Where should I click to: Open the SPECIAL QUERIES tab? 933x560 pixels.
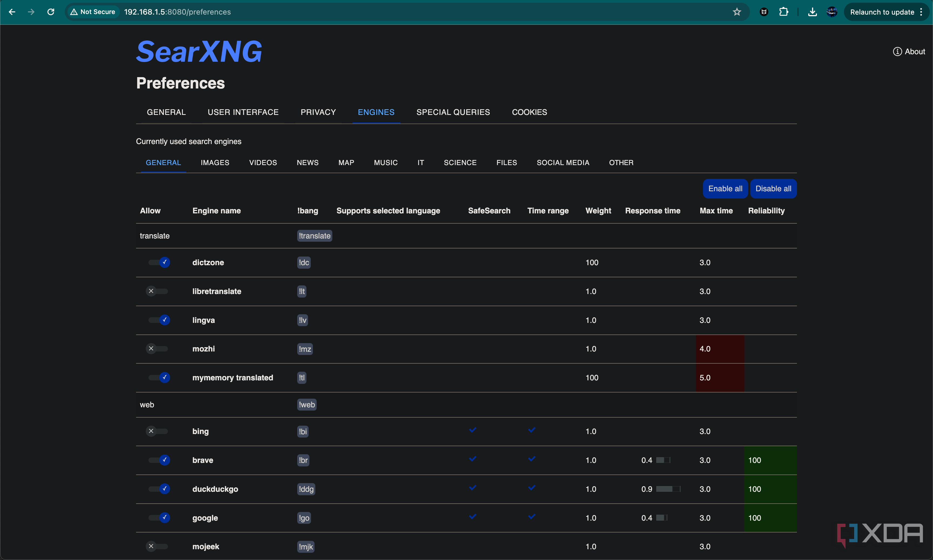pyautogui.click(x=453, y=112)
